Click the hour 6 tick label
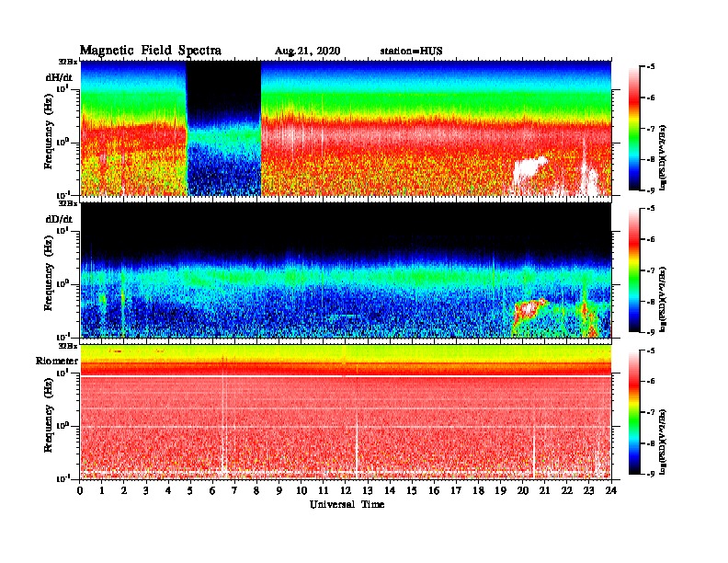Viewport: 728px width, 563px height. (212, 490)
